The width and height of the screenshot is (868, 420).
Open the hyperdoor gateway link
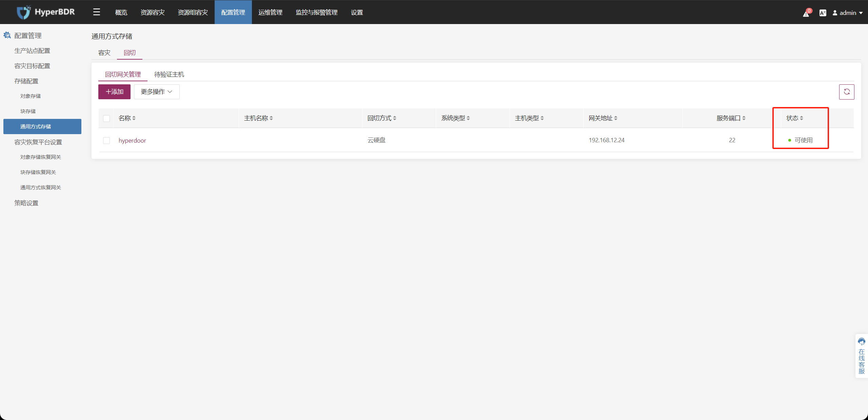[132, 141]
